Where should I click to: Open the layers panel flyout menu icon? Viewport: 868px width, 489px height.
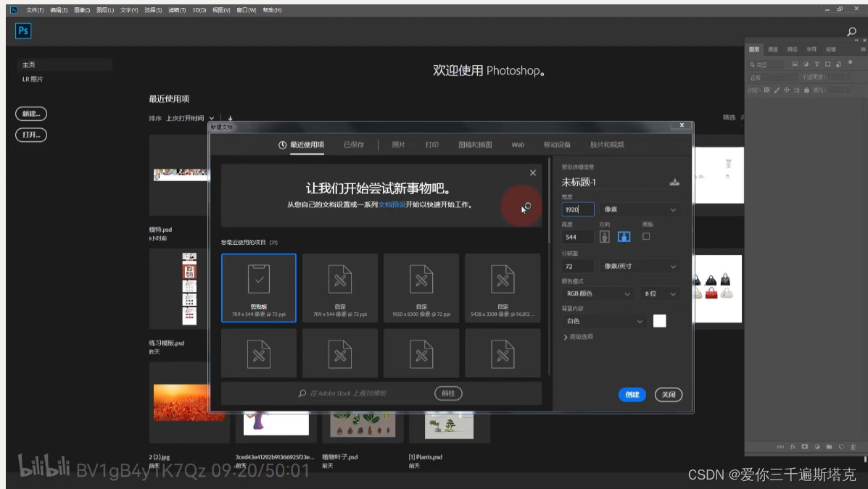point(862,49)
